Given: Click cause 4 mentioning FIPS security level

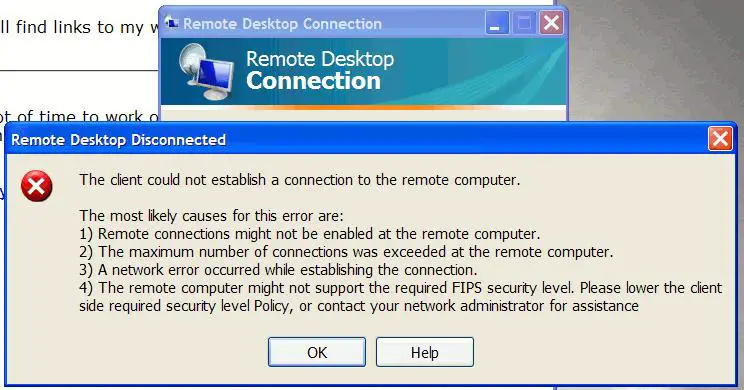Looking at the screenshot, I should [x=400, y=297].
